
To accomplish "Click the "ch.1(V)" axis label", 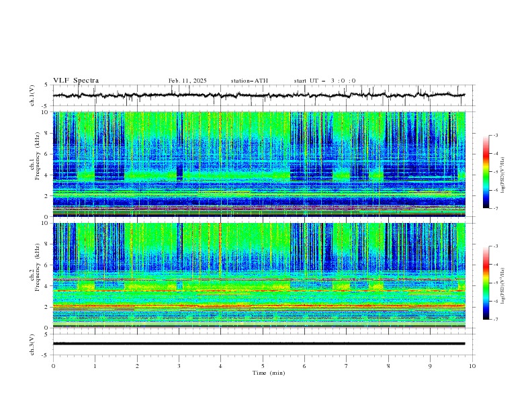I will coord(32,95).
